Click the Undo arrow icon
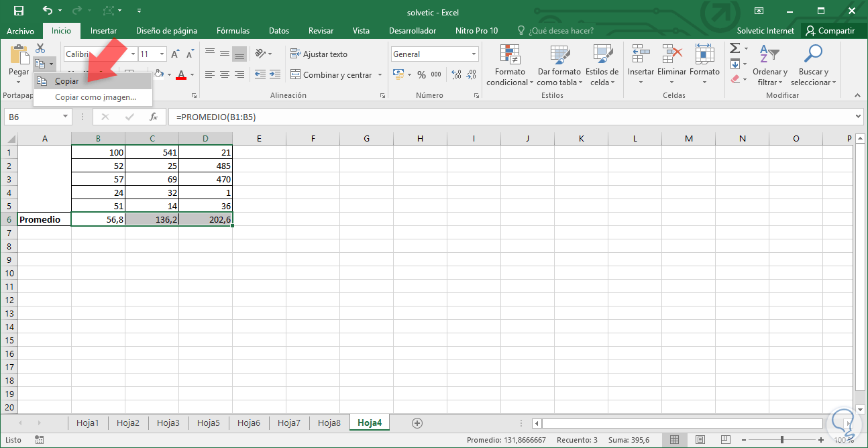Image resolution: width=868 pixels, height=448 pixels. point(47,11)
